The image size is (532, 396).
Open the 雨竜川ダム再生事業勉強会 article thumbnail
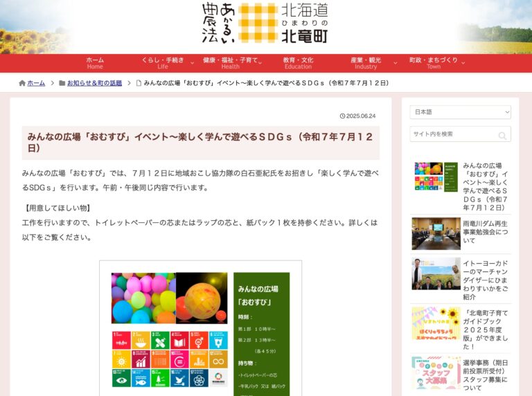(436, 233)
